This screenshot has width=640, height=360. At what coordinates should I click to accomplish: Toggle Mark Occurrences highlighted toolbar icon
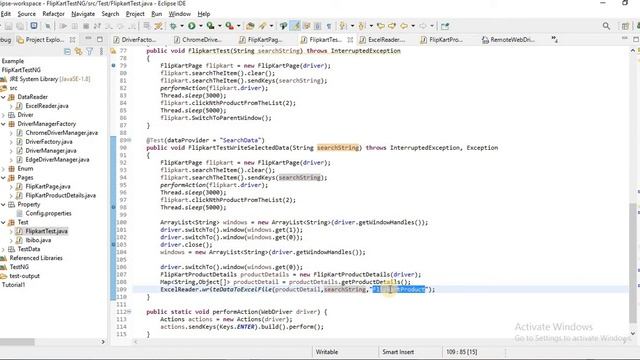[x=295, y=26]
